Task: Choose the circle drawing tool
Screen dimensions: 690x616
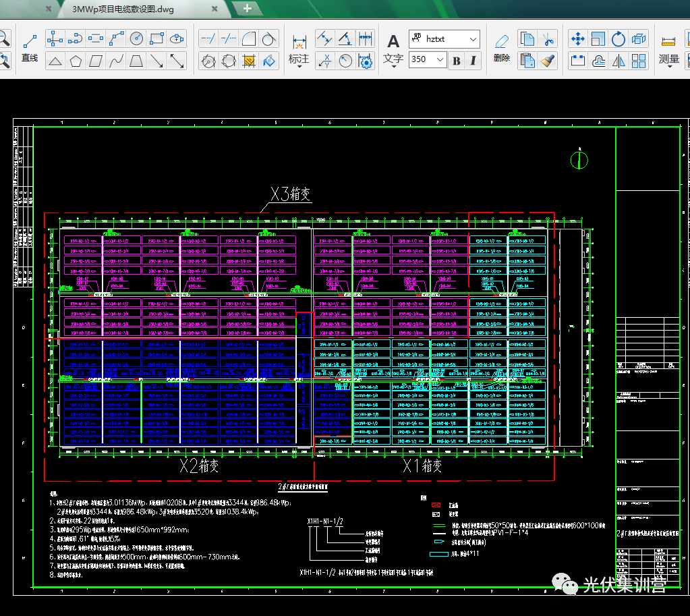Action: [x=137, y=38]
